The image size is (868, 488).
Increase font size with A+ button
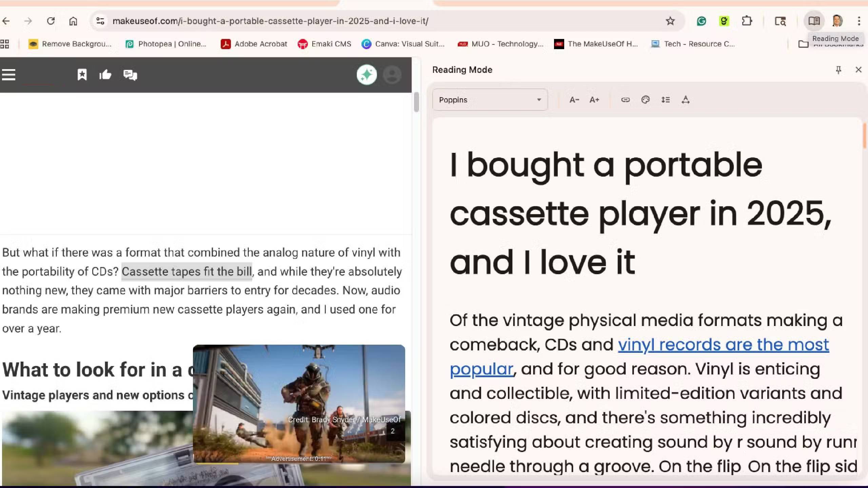(x=594, y=100)
